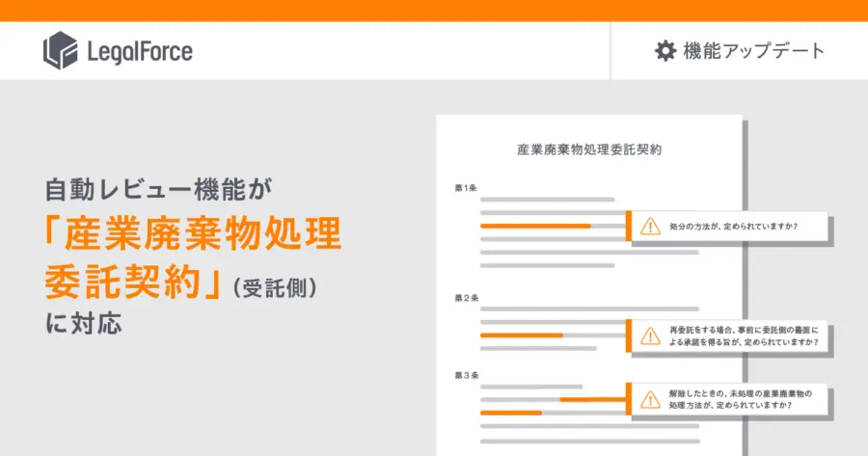Click the (受託側) text label

(x=275, y=287)
